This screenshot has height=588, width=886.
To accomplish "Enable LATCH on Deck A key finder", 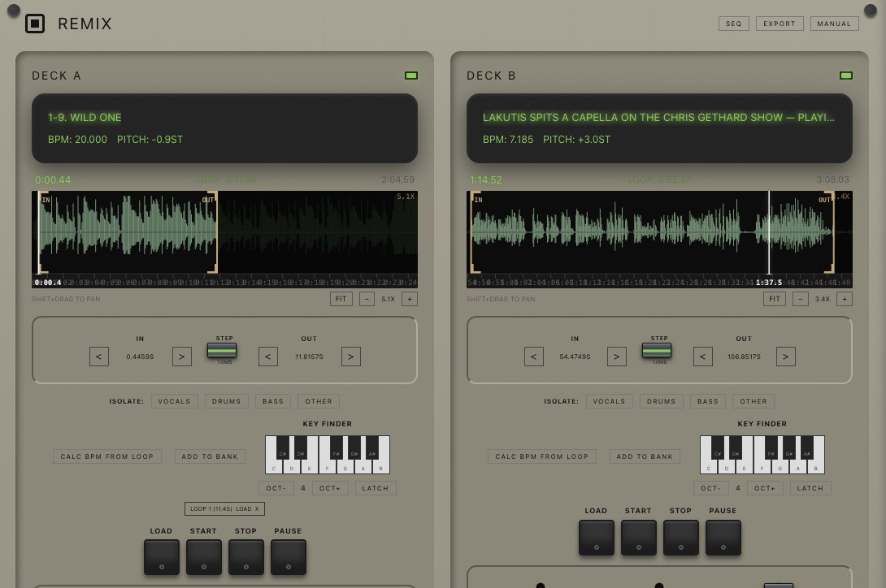I will point(376,488).
